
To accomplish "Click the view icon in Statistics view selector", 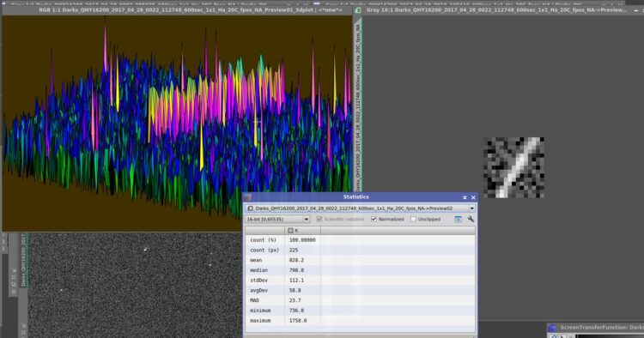I will point(250,208).
